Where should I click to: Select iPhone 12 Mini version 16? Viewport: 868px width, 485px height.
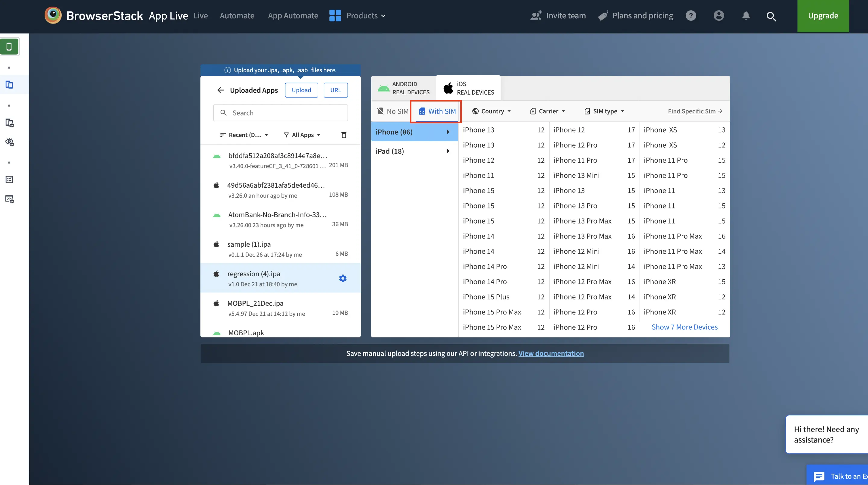click(594, 251)
